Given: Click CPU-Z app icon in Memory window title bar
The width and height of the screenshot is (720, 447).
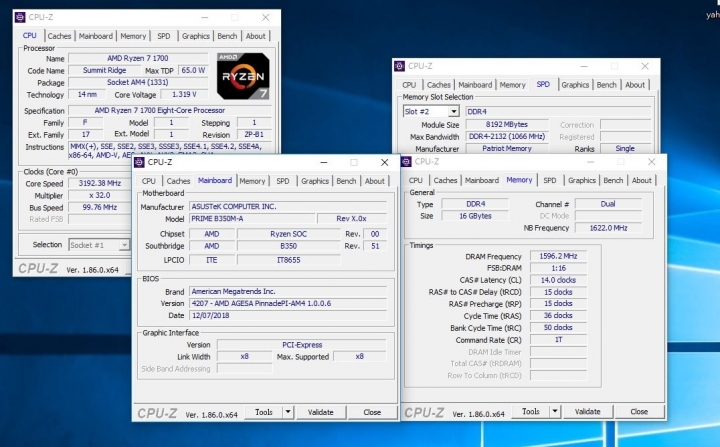Looking at the screenshot, I should pos(406,162).
